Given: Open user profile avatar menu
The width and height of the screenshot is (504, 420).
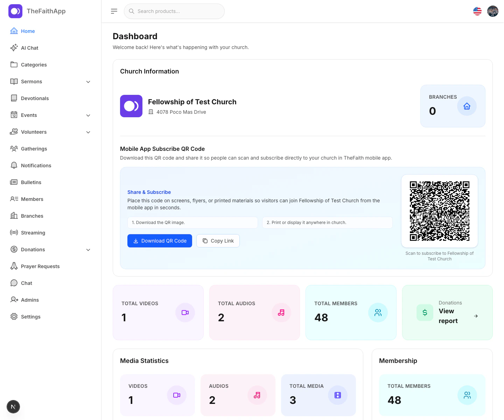Looking at the screenshot, I should 493,11.
